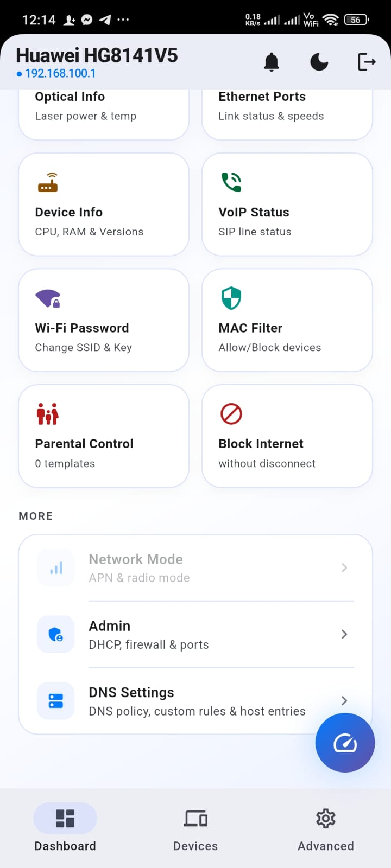
Task: Expand Admin row chevron
Action: pyautogui.click(x=344, y=634)
